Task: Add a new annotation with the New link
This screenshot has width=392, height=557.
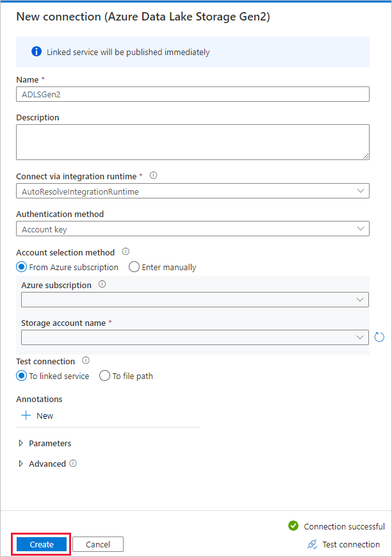Action: click(37, 416)
